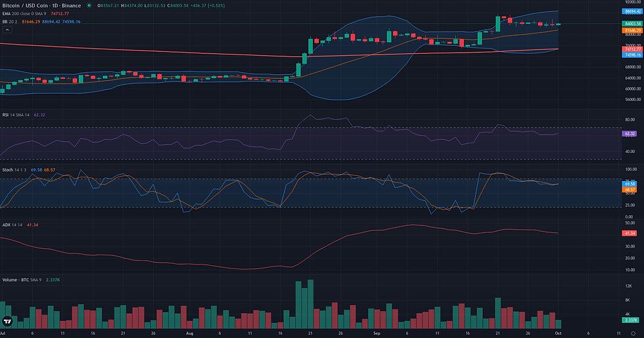The image size is (644, 338).
Task: Click Stoch legend value 68.57
Action: pos(49,170)
